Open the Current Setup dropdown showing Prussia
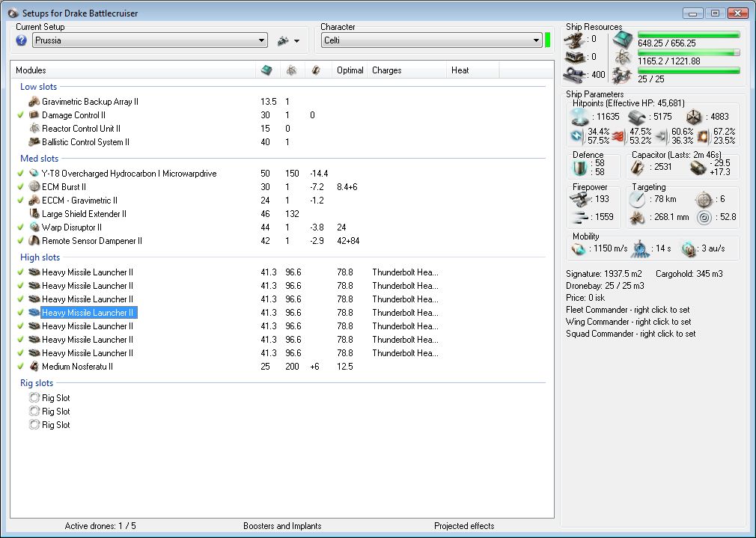 pos(150,40)
